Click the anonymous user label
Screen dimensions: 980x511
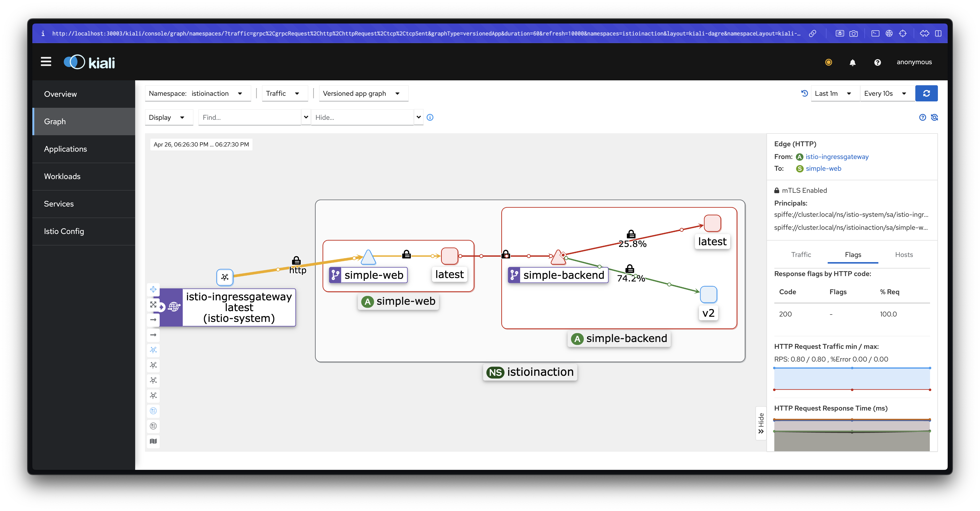(914, 62)
